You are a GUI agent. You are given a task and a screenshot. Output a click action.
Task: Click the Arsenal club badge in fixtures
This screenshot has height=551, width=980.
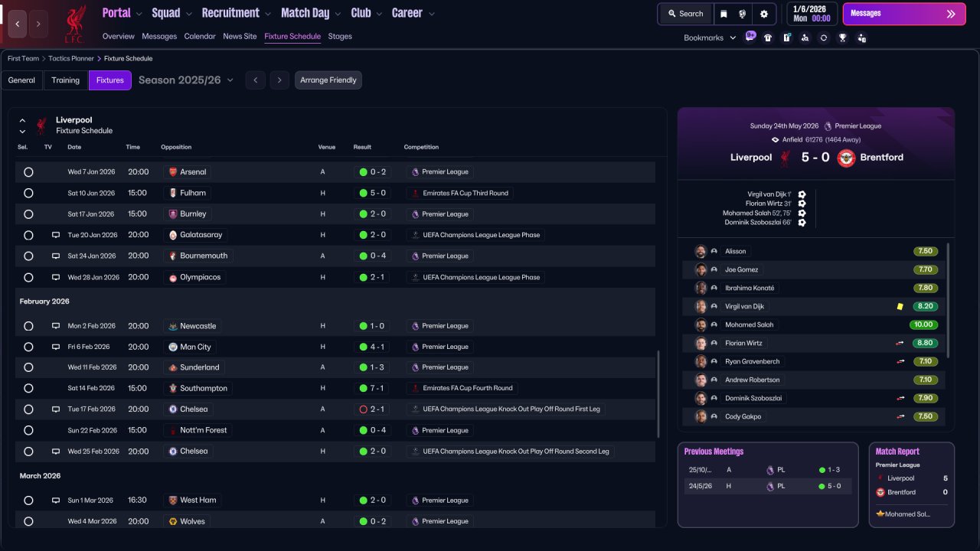click(x=173, y=172)
